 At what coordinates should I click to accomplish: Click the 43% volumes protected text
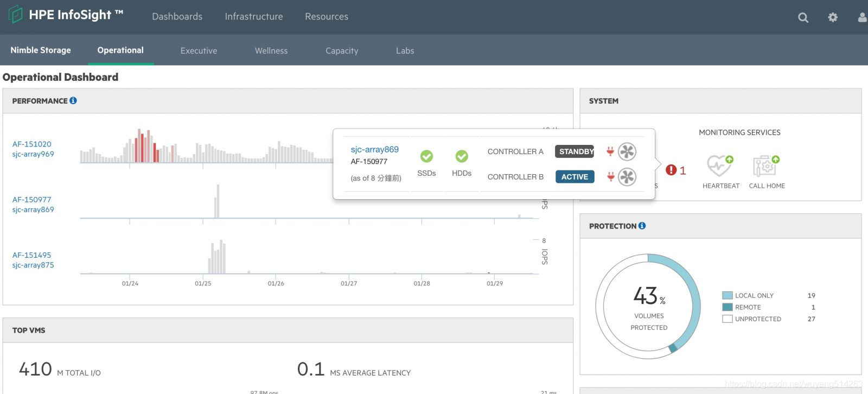pyautogui.click(x=649, y=296)
